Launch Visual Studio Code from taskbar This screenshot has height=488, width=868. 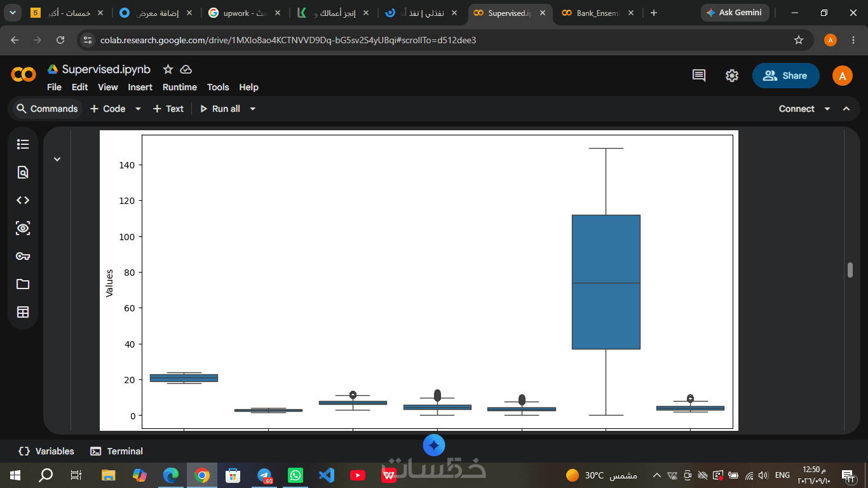327,475
